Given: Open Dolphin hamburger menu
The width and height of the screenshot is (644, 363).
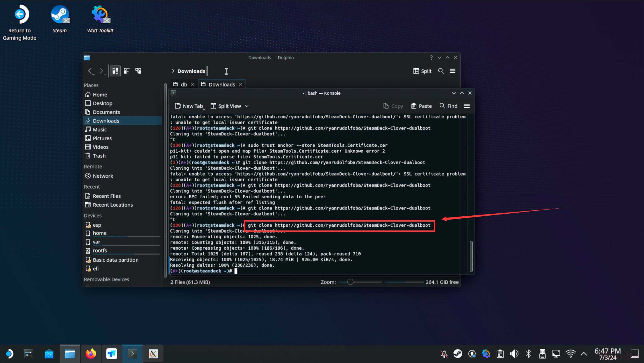Looking at the screenshot, I should [452, 71].
